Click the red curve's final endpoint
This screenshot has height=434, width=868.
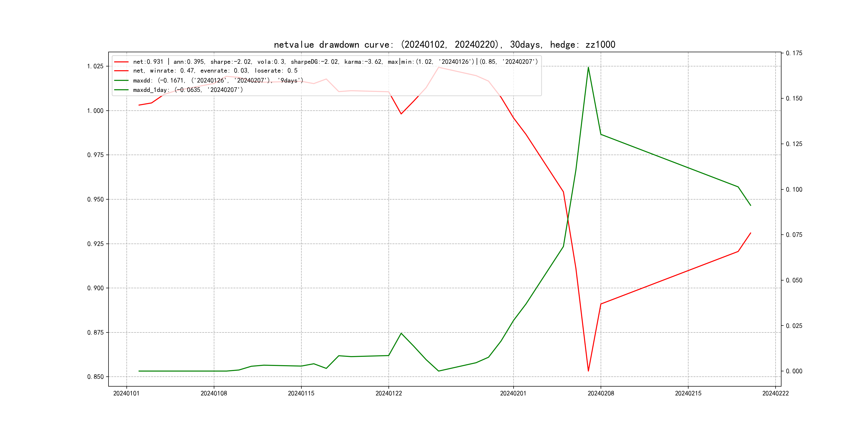[751, 233]
